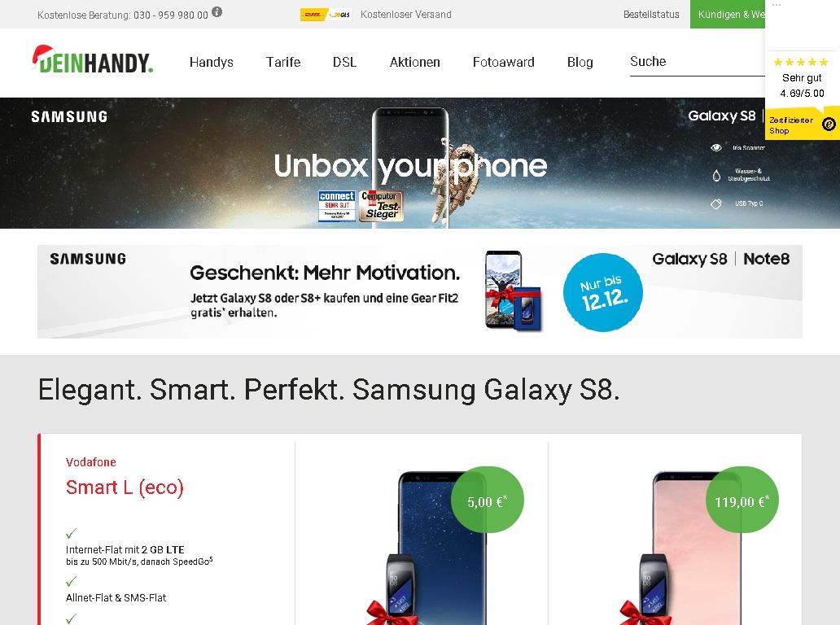Click the info icon beside phone number

(x=217, y=11)
